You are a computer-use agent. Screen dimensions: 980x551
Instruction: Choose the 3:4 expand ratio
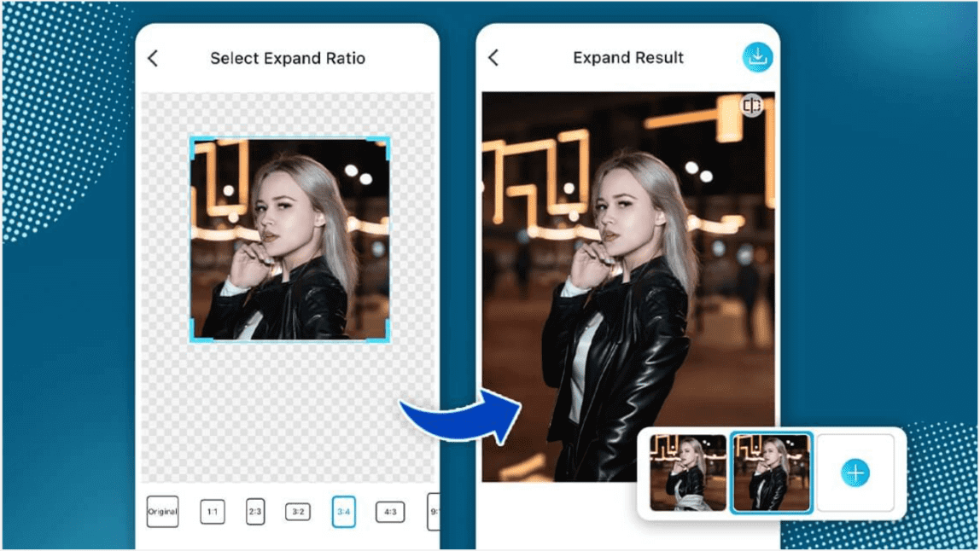(x=344, y=512)
